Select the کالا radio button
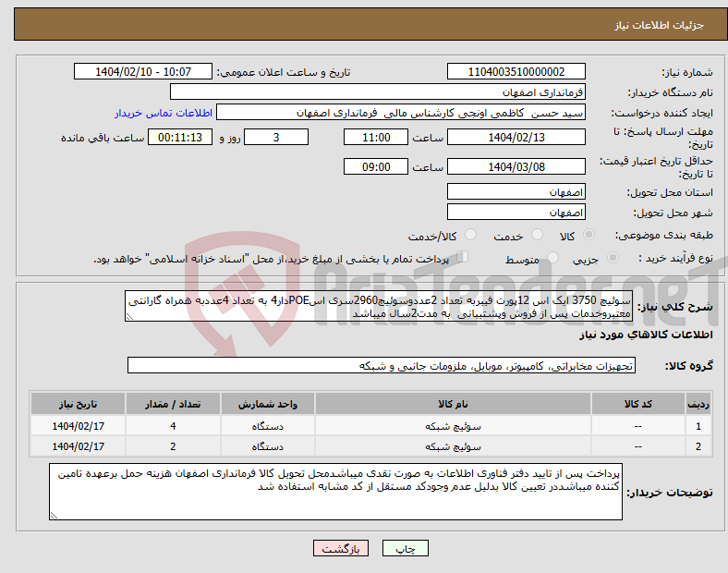The image size is (728, 573). point(588,235)
